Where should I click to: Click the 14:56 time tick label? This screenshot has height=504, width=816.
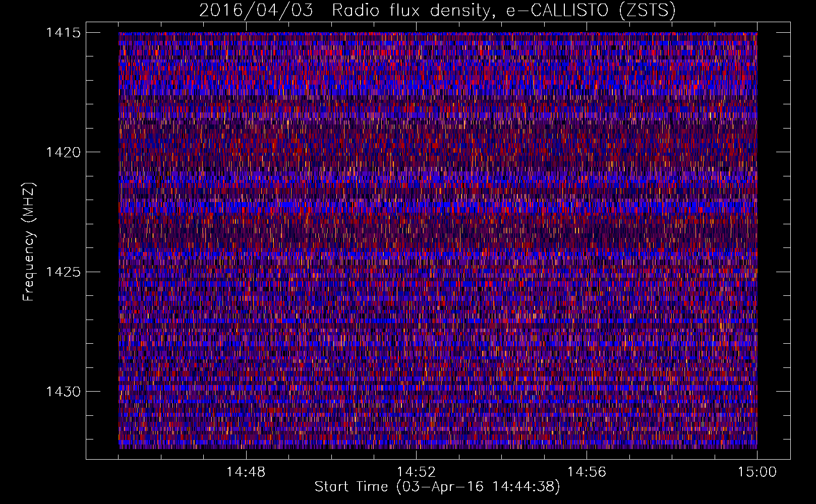587,472
